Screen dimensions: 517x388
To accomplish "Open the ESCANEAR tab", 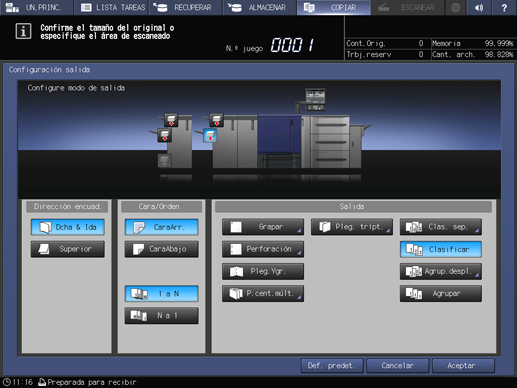I will pos(407,7).
